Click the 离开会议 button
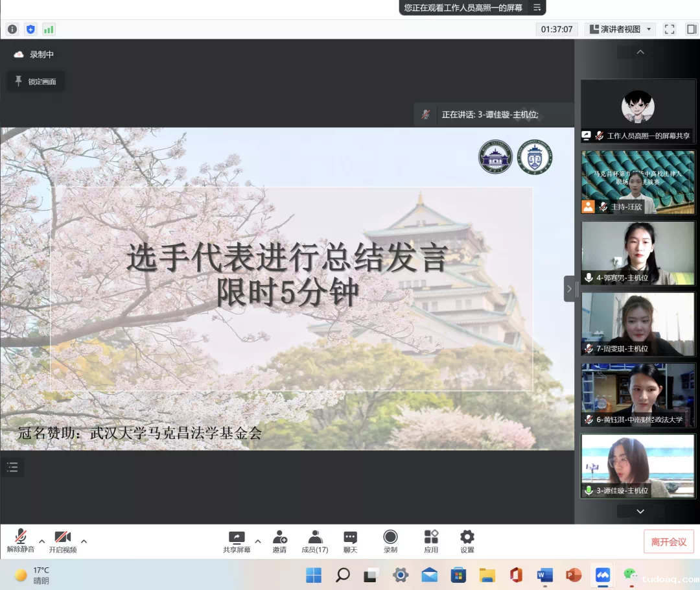700x590 pixels. (x=668, y=541)
